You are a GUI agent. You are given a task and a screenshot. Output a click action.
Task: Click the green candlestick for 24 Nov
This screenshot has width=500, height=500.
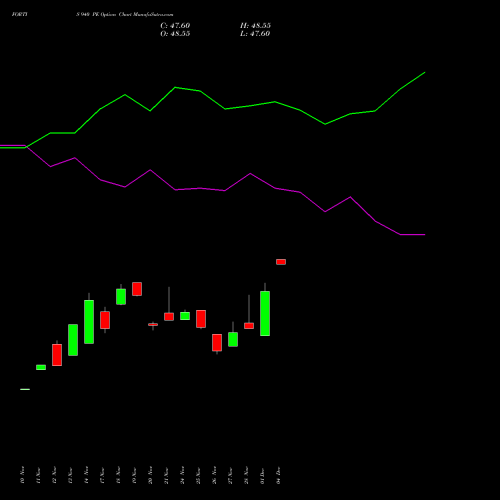(185, 316)
